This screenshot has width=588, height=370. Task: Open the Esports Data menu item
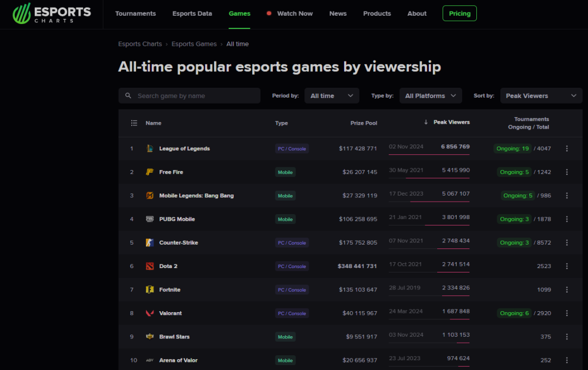point(192,14)
